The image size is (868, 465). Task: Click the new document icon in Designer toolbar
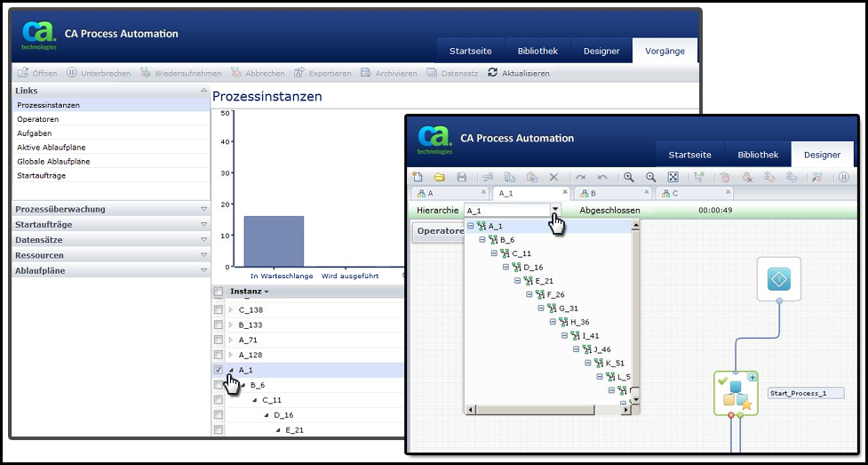[418, 177]
